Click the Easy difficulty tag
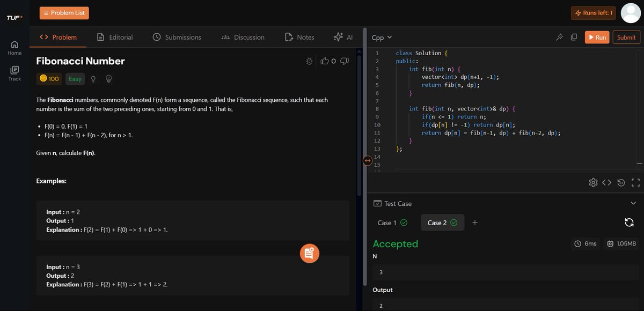This screenshot has height=311, width=644. [75, 79]
